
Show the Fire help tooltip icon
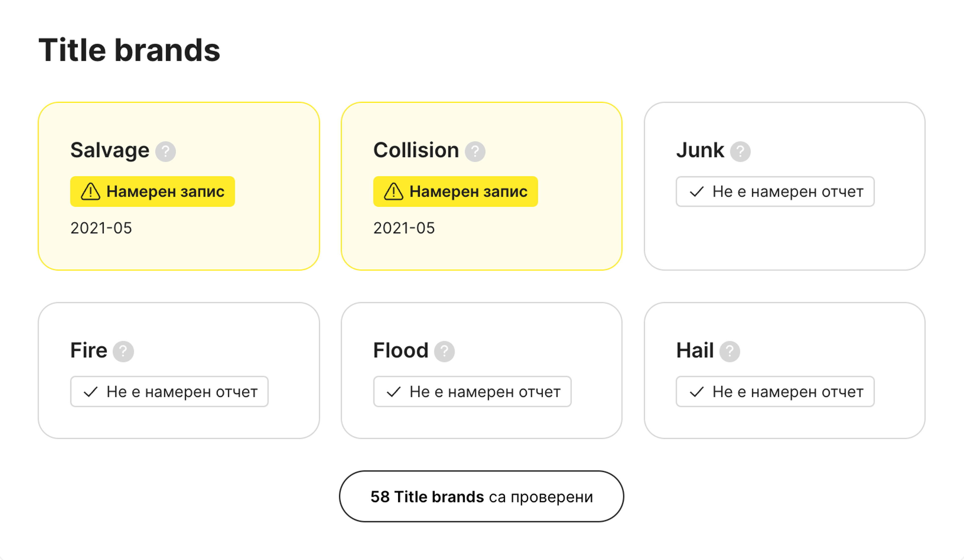point(123,351)
